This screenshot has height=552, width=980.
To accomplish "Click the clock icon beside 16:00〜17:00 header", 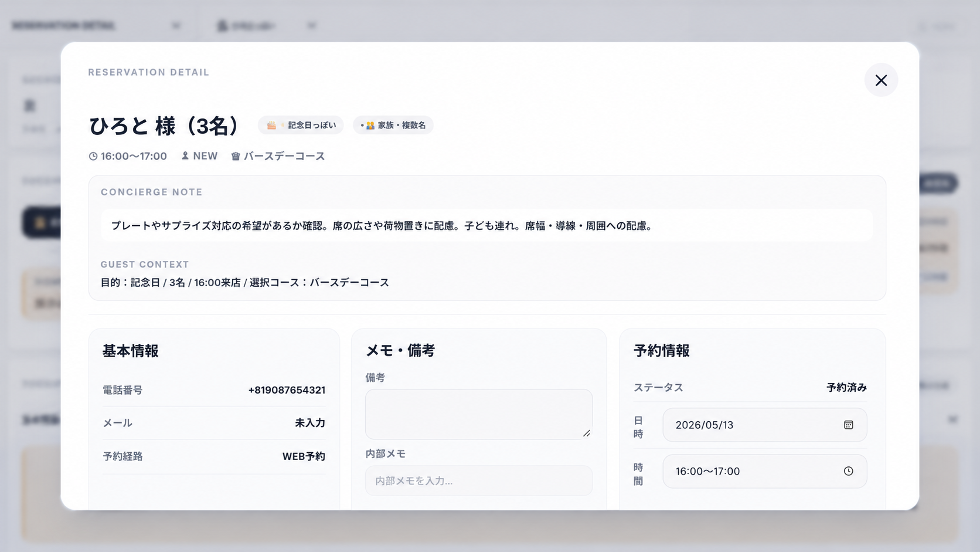I will point(93,156).
